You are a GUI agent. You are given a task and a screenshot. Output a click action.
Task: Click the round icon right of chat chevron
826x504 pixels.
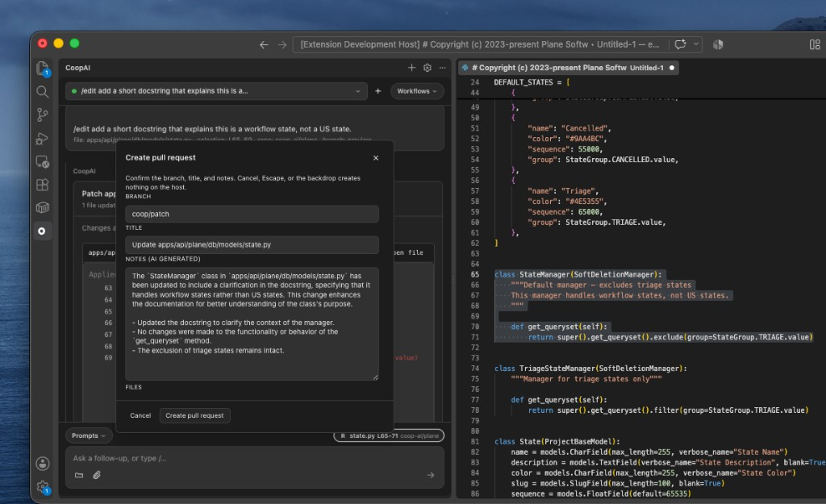(718, 45)
